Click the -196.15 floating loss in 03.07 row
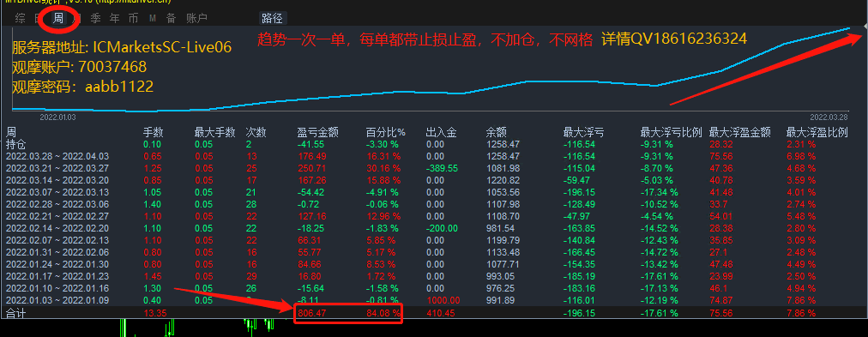868x337 pixels. click(580, 192)
